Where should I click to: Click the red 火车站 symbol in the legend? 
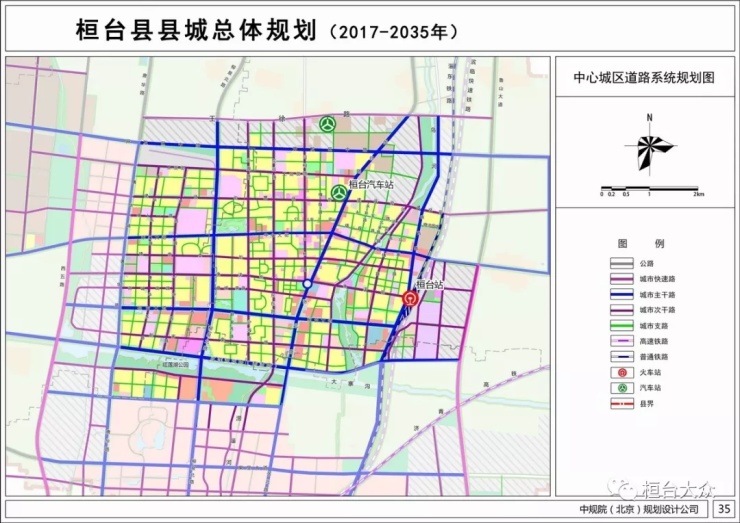622,372
